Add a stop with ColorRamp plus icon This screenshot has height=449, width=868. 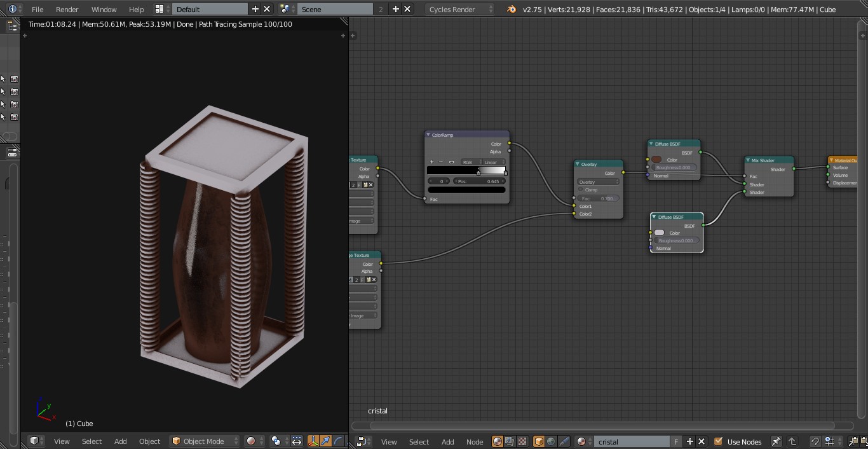click(x=432, y=162)
